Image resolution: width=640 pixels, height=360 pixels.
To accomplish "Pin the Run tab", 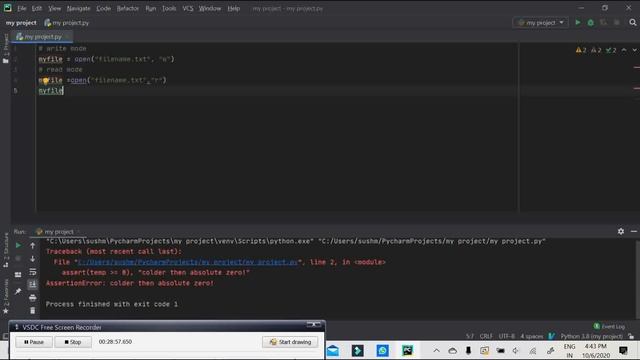I will pyautogui.click(x=18, y=291).
